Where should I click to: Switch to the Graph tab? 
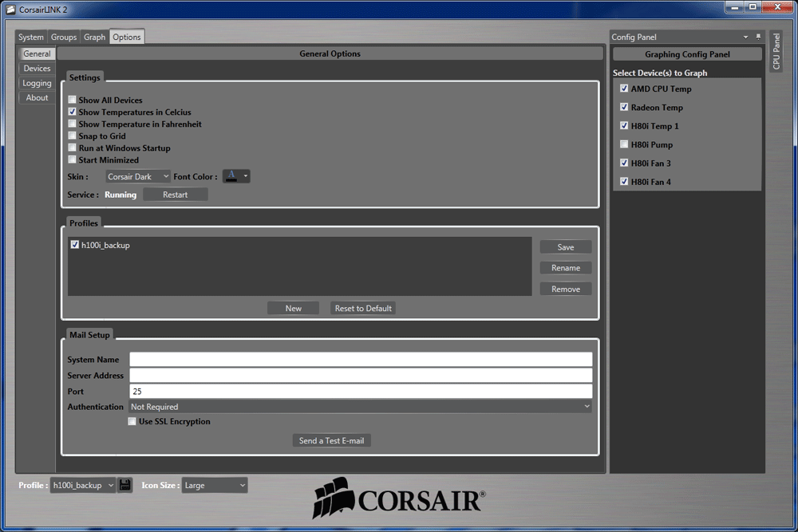tap(93, 36)
